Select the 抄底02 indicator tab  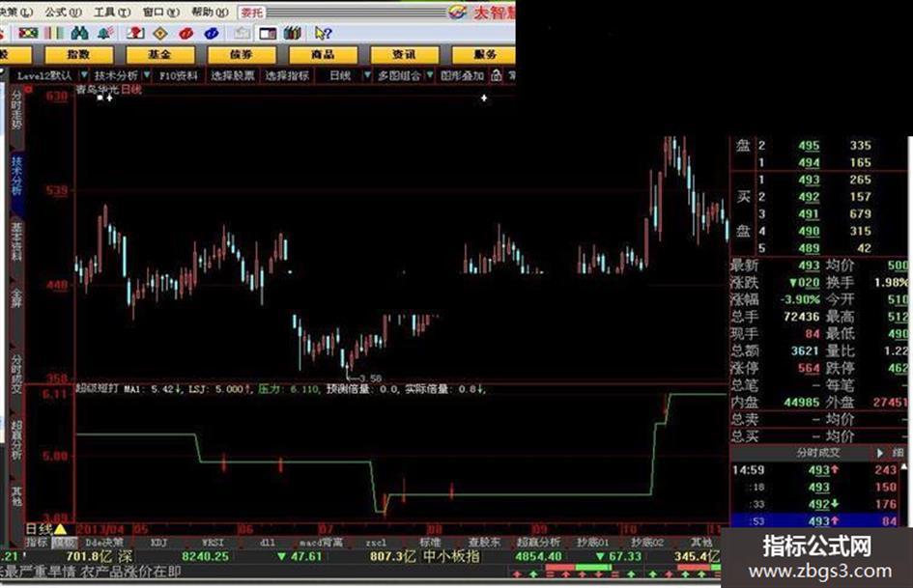(x=647, y=543)
